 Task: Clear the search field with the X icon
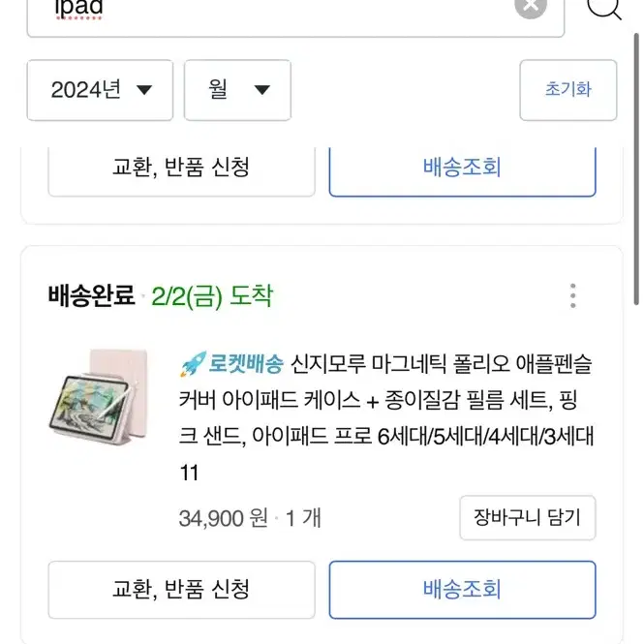tap(531, 6)
